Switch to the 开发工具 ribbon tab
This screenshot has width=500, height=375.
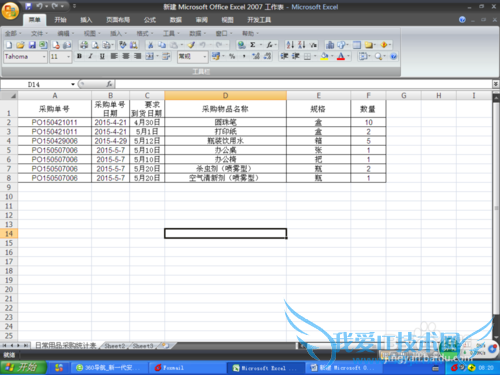click(259, 20)
